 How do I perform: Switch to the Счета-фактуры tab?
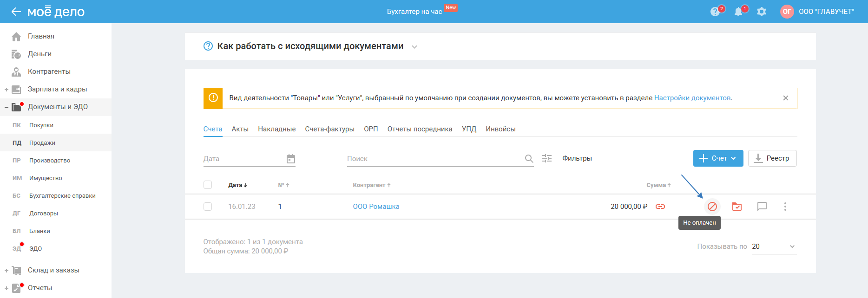coord(330,129)
